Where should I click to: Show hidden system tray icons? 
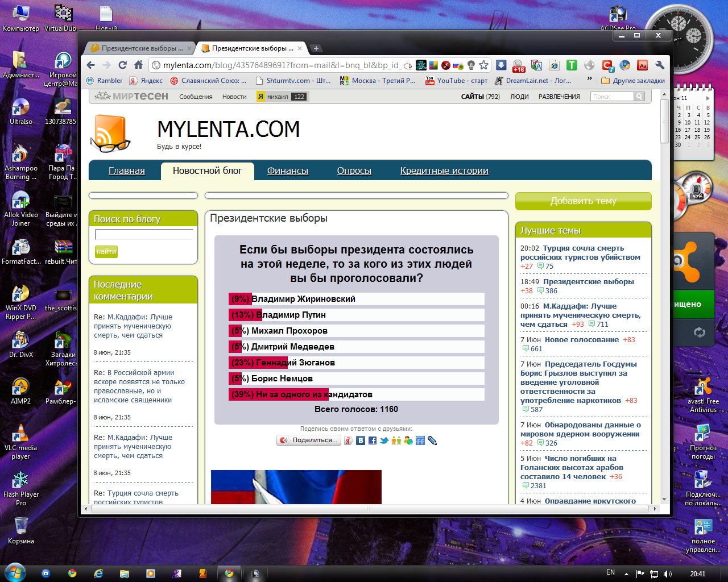coord(626,573)
